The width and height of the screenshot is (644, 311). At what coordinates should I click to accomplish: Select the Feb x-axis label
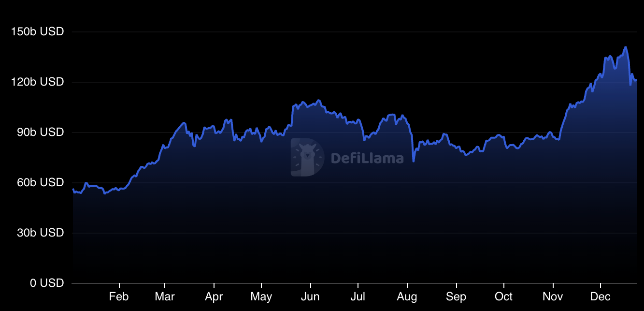119,297
